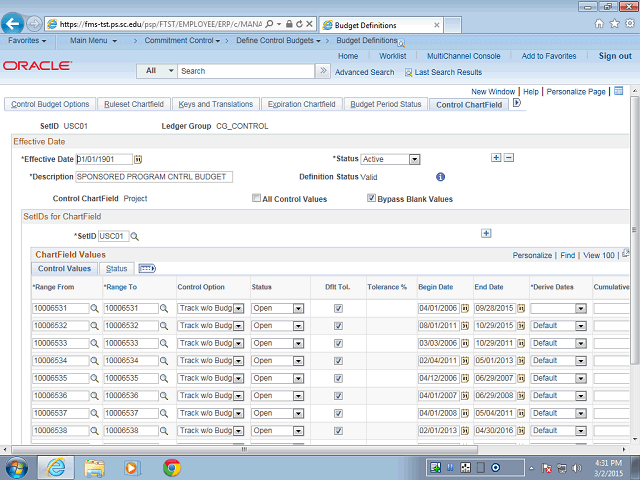The width and height of the screenshot is (640, 480).
Task: Open the Status Active dropdown
Action: (414, 159)
